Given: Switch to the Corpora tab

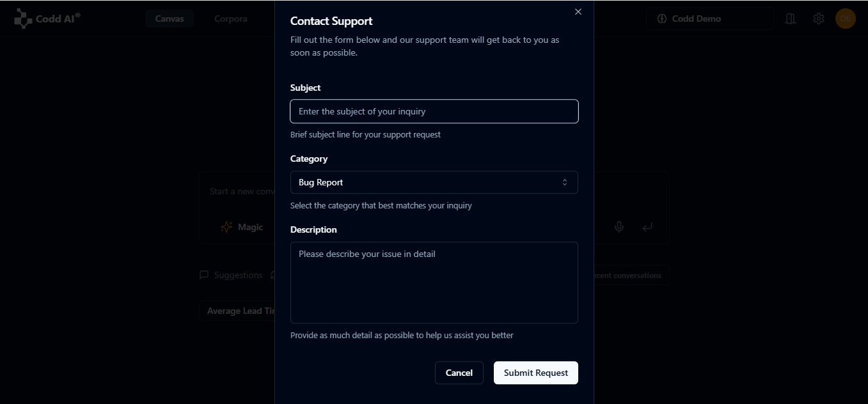Looking at the screenshot, I should 230,19.
